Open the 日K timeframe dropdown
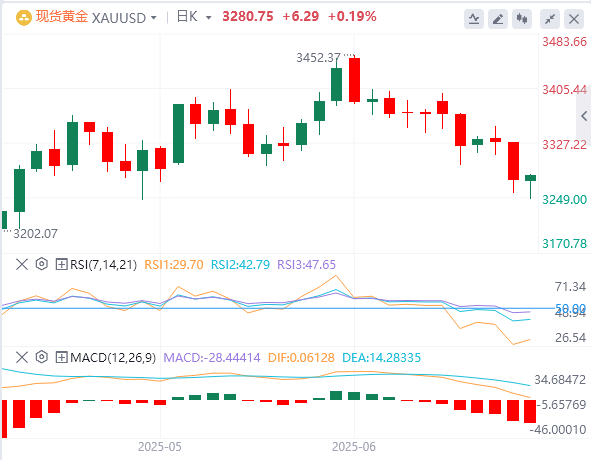The width and height of the screenshot is (591, 460). point(208,18)
